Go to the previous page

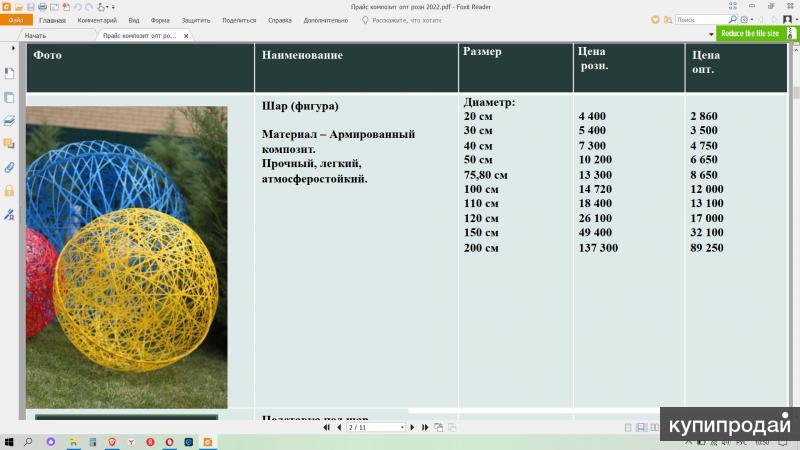[339, 428]
